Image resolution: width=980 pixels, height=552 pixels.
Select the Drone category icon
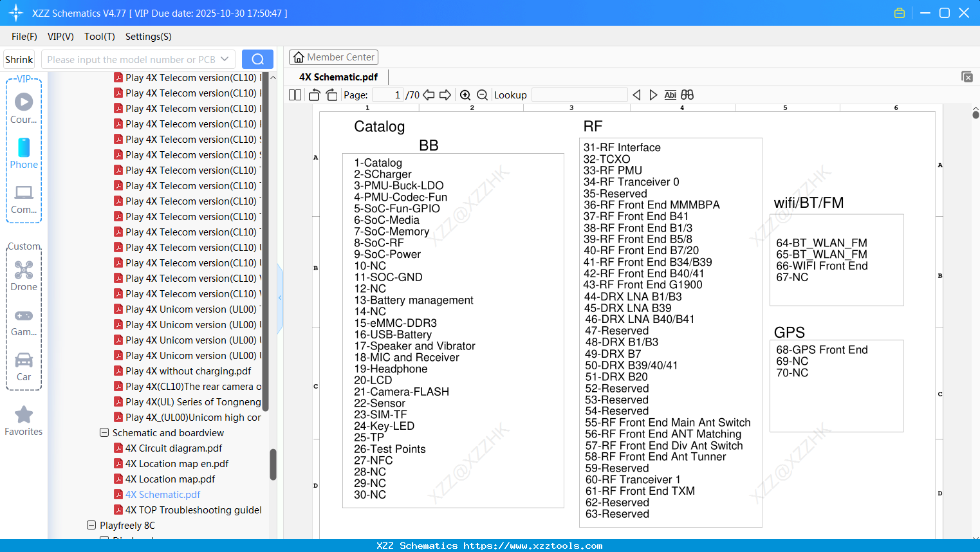[x=24, y=275]
